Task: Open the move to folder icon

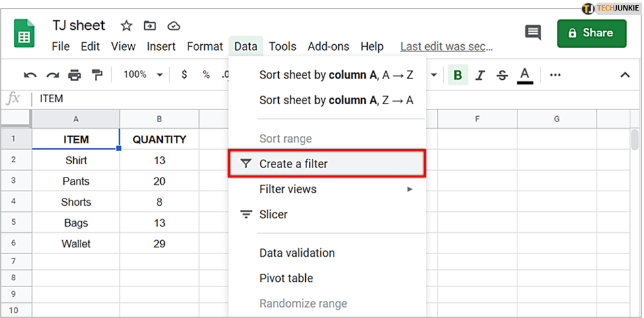Action: tap(150, 26)
